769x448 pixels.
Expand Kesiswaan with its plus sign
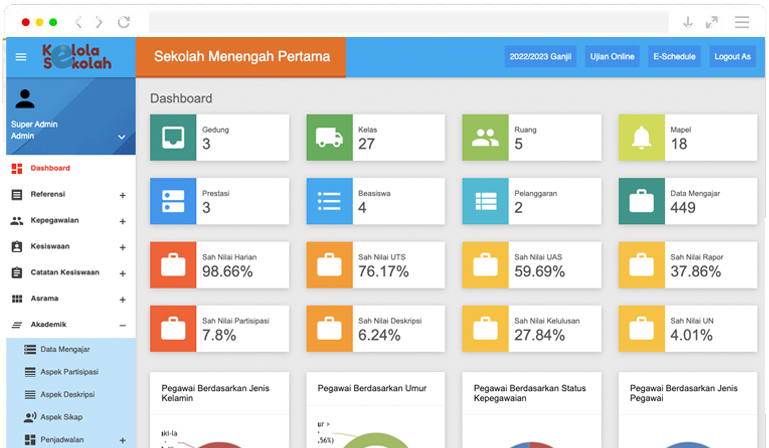[x=123, y=247]
